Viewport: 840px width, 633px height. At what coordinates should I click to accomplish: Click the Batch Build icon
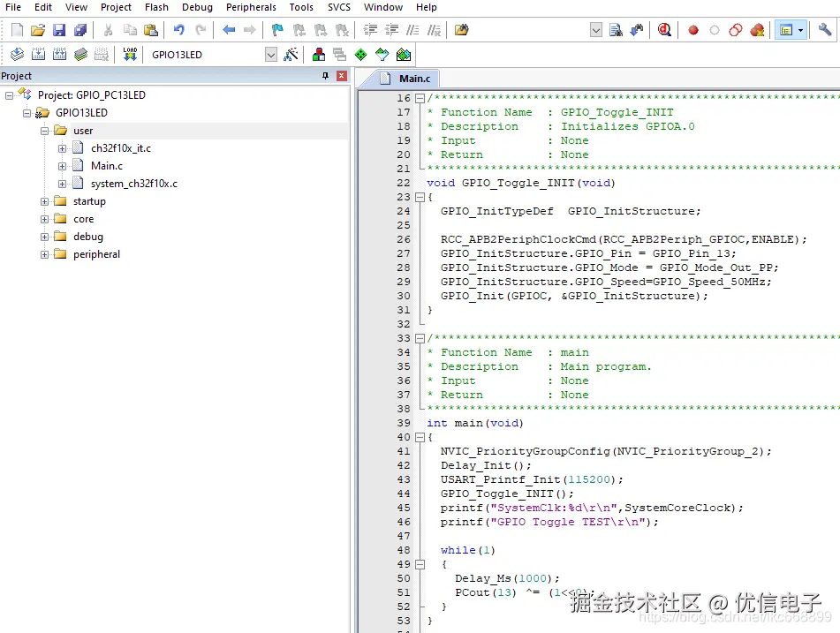point(80,54)
